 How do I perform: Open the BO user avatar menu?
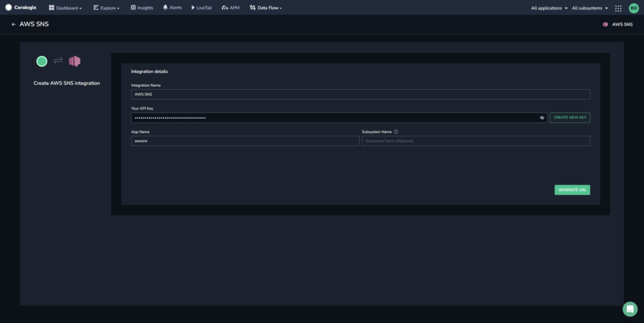point(634,8)
